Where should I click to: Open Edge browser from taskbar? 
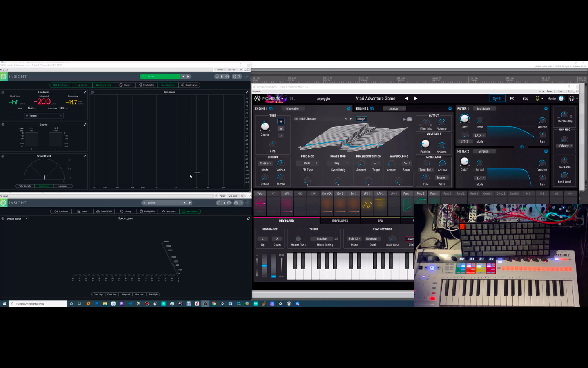[x=97, y=304]
